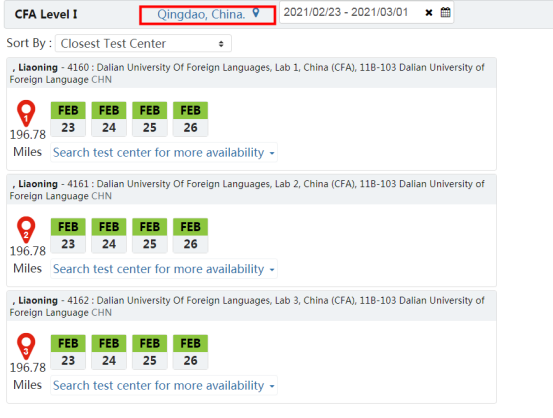Pick FEB 23 at Lab 3 test center
The width and height of the screenshot is (553, 418).
coord(68,352)
